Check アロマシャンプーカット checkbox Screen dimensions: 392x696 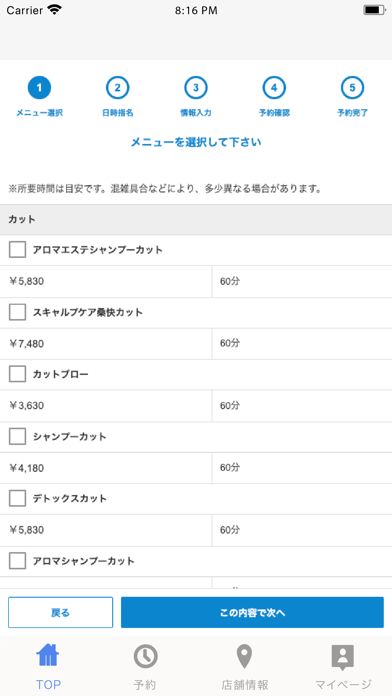click(x=17, y=561)
